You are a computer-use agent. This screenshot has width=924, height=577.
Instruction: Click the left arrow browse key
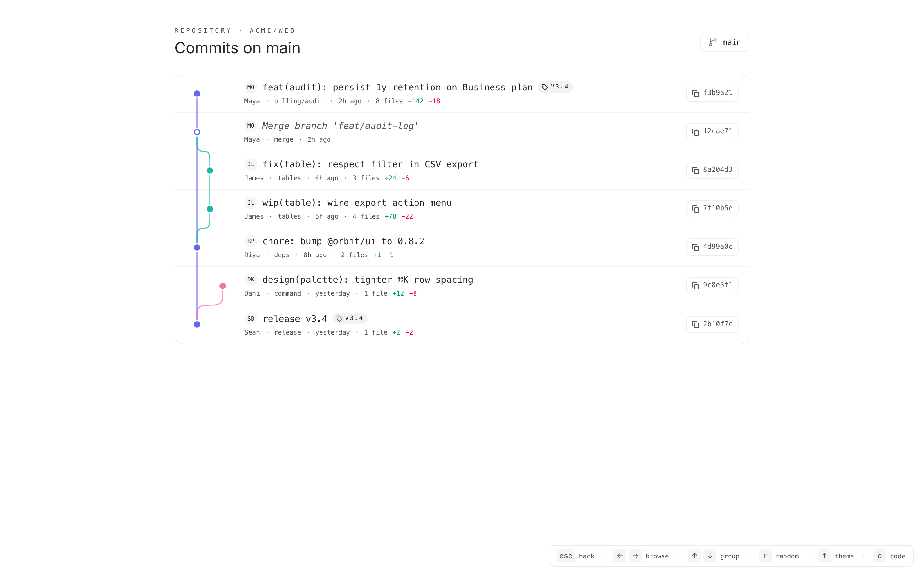pos(620,556)
